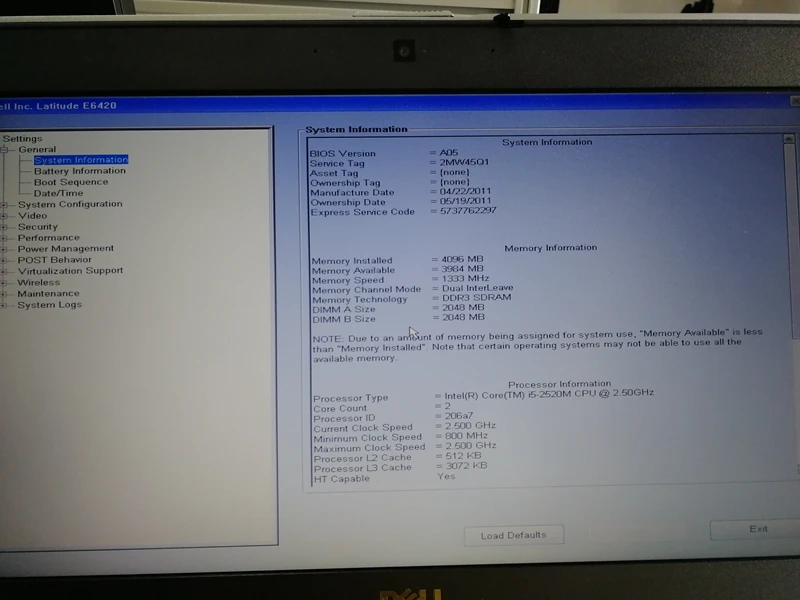Viewport: 800px width, 600px height.
Task: Select the General category label
Action: (x=37, y=149)
